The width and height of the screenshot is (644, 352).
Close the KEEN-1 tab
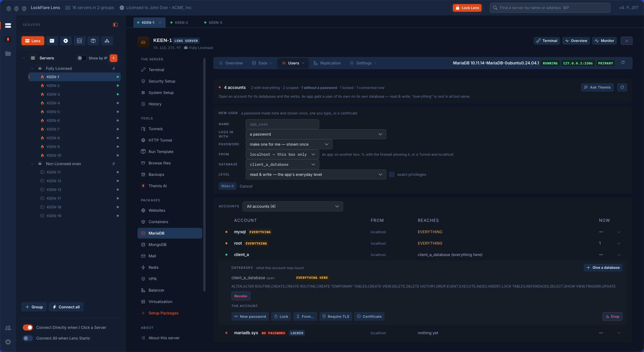pos(160,22)
